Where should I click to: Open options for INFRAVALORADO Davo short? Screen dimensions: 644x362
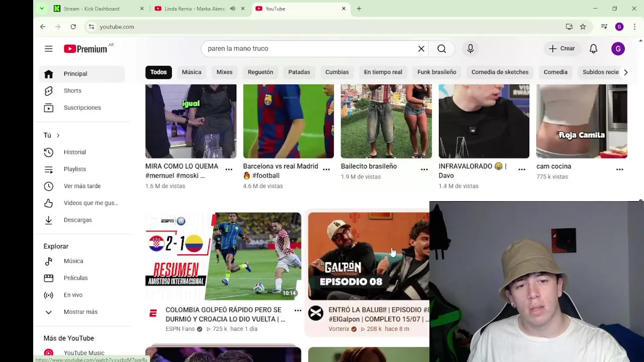[x=522, y=169]
